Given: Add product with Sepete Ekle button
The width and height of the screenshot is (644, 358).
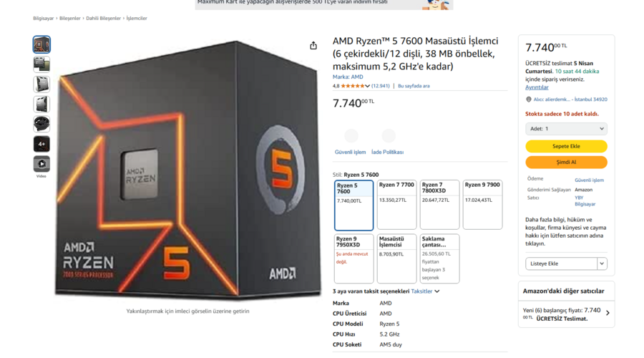Looking at the screenshot, I should [x=567, y=146].
